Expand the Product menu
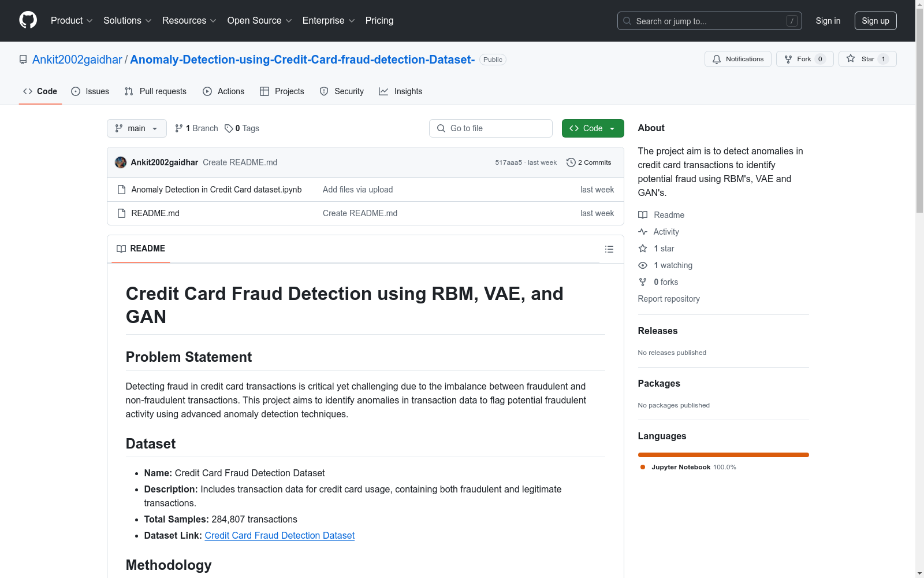Screen dimensions: 924x578 click(72, 20)
